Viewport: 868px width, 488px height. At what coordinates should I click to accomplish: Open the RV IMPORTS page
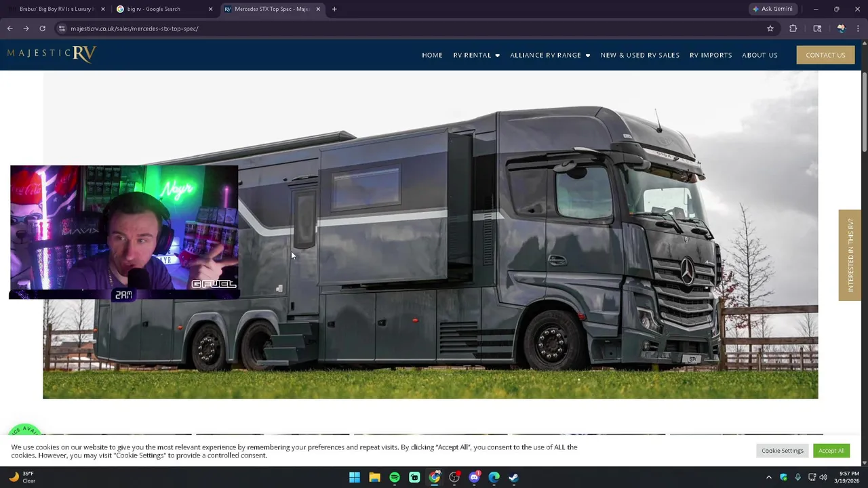pos(711,55)
